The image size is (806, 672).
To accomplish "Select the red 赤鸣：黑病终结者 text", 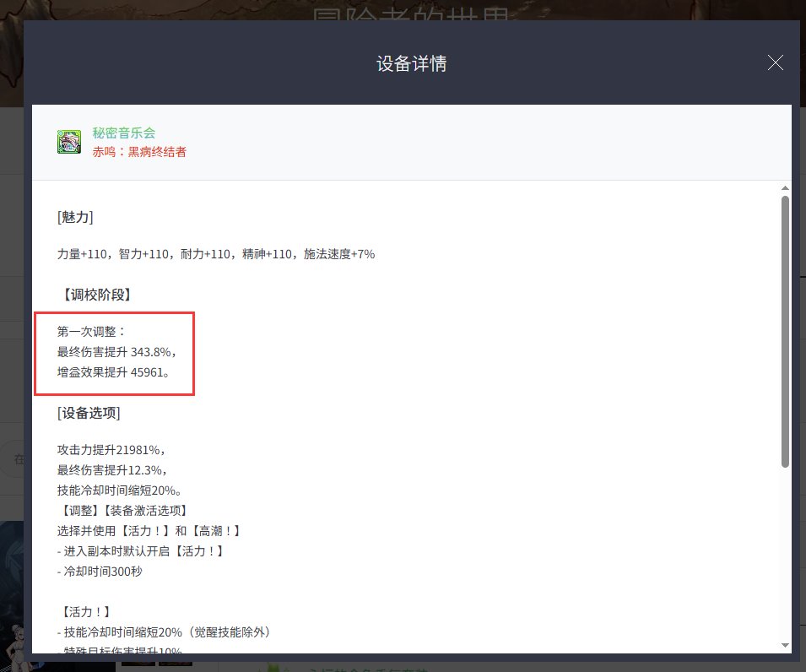I will [x=139, y=152].
